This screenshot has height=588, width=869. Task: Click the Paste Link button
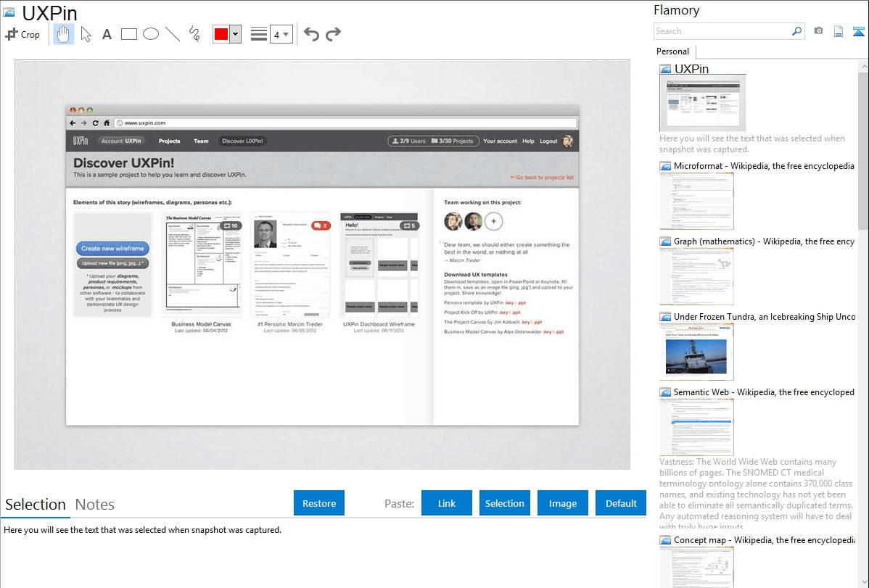[x=446, y=502]
